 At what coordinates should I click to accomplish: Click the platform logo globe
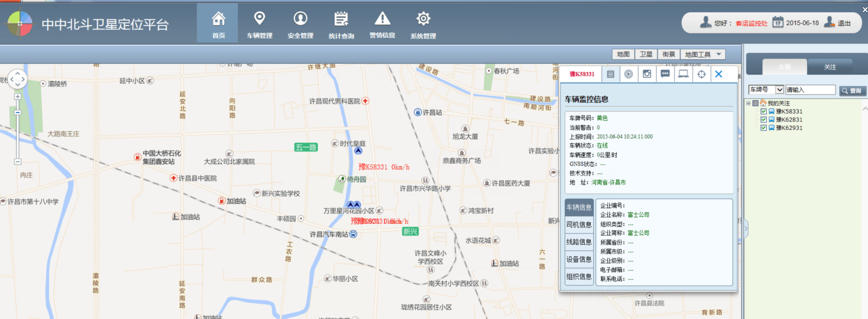click(x=20, y=23)
